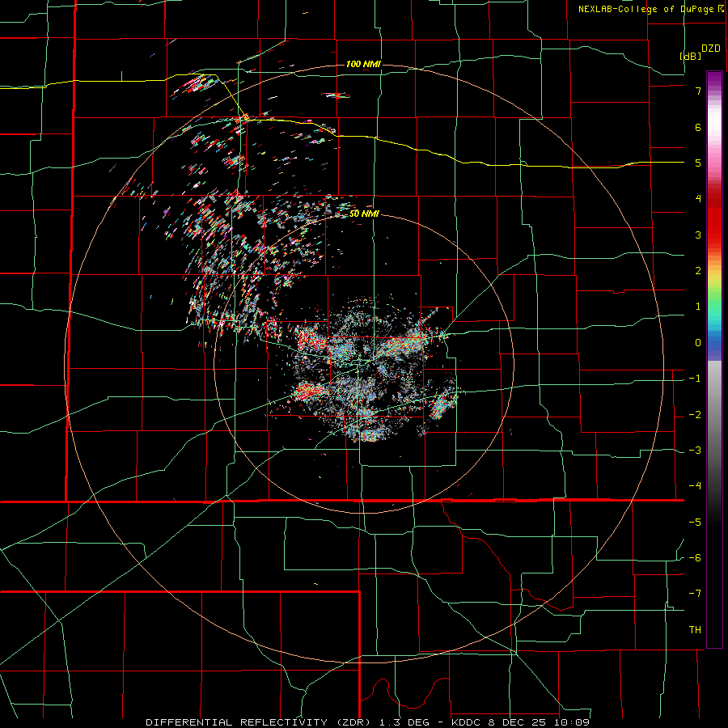
Task: Click the 100 NMI range ring label
Action: 363,64
